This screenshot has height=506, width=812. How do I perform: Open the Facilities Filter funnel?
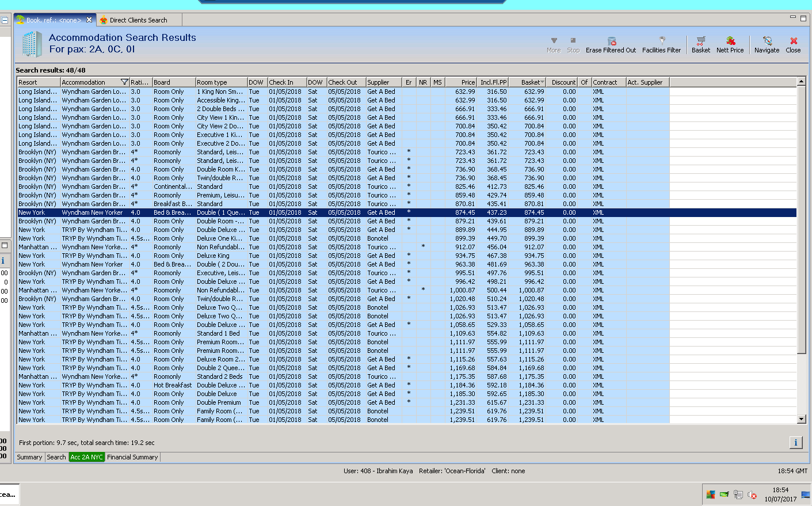pos(662,41)
